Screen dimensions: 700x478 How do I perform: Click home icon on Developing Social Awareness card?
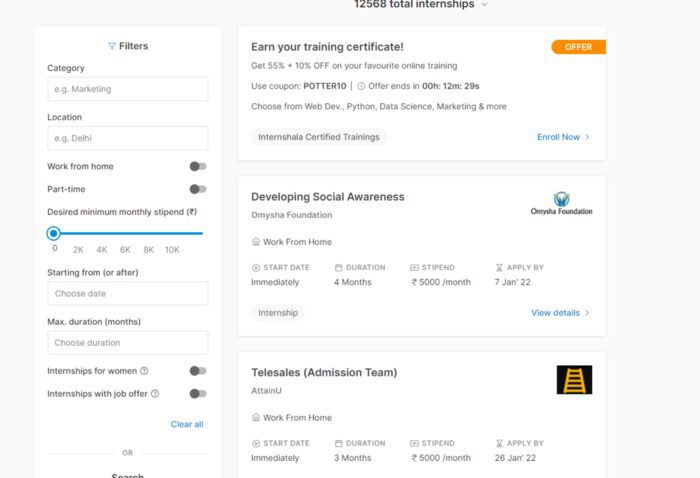point(256,242)
